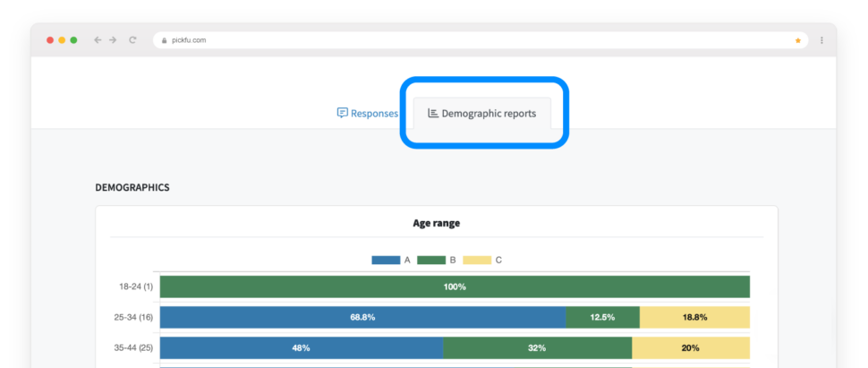Open the browser three-dot menu
The width and height of the screenshot is (868, 368).
pyautogui.click(x=821, y=40)
